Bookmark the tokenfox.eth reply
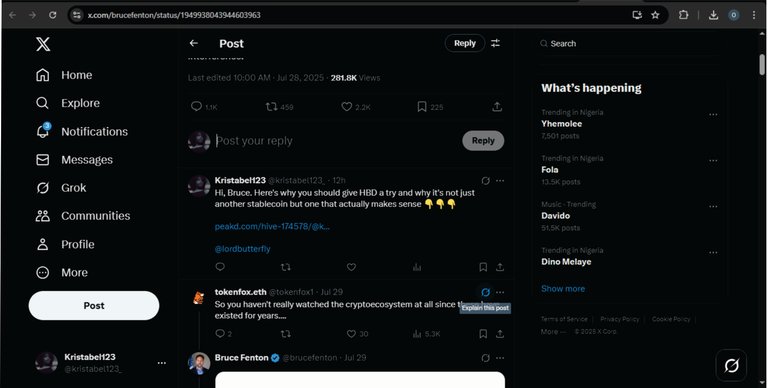 click(x=483, y=334)
